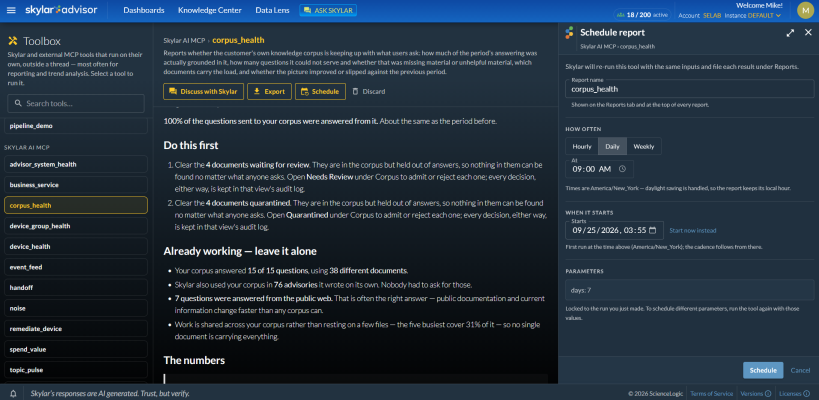Viewport: 819px width, 400px height.
Task: Click the Start now instead link
Action: [693, 230]
